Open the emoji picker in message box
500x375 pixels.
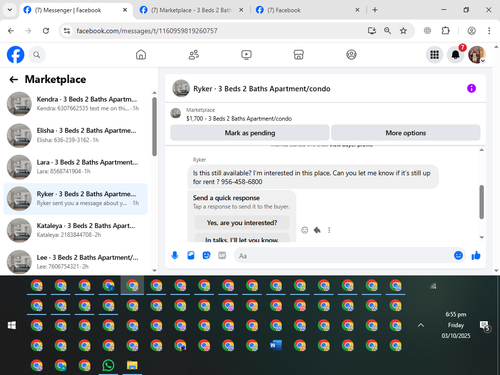point(458,256)
